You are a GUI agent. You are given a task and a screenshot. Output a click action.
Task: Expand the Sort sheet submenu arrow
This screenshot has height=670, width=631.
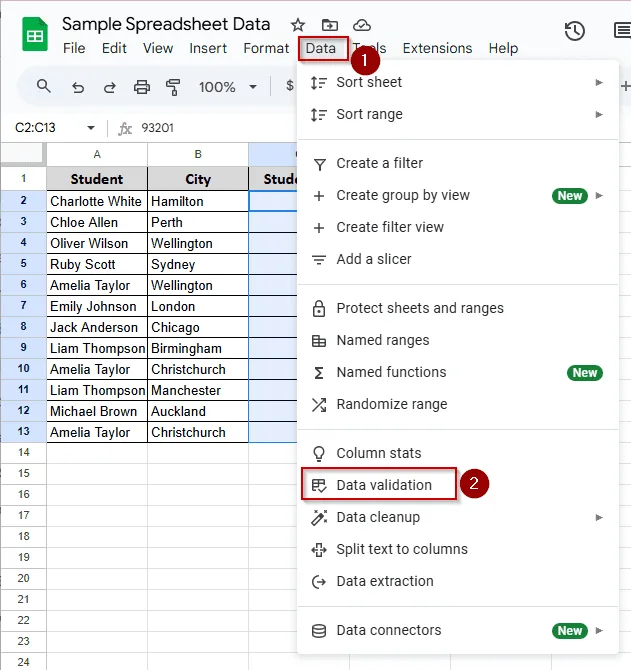tap(599, 82)
